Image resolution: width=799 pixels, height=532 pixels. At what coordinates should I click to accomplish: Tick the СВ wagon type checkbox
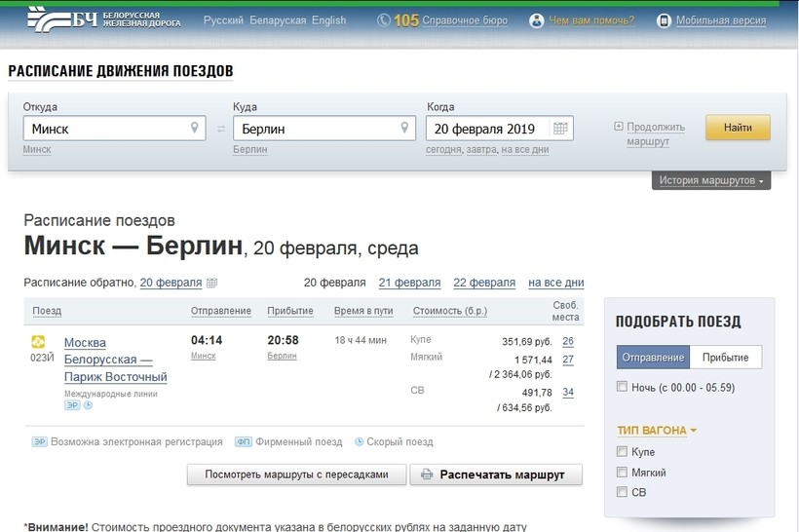(x=623, y=493)
